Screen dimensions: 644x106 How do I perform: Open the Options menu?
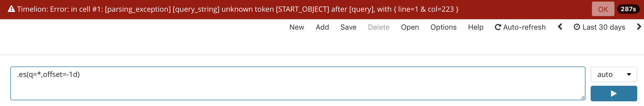pyautogui.click(x=443, y=27)
